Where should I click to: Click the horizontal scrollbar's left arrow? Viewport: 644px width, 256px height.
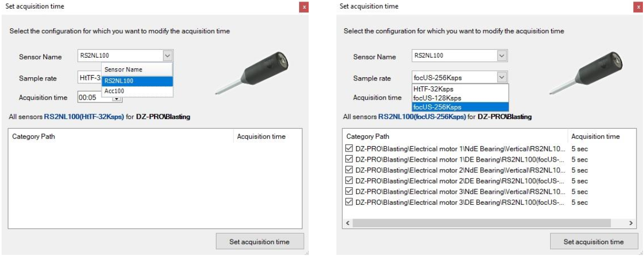click(x=348, y=222)
